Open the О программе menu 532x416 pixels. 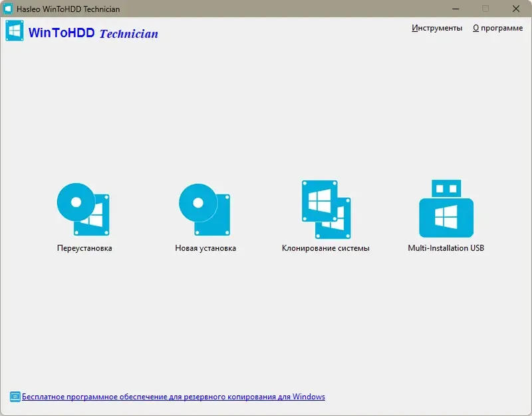pyautogui.click(x=498, y=28)
